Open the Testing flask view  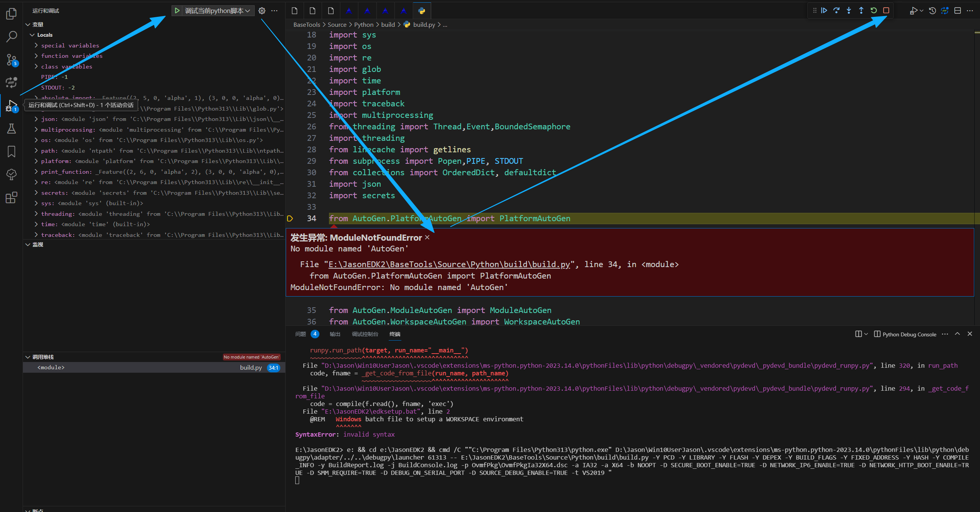click(x=11, y=129)
